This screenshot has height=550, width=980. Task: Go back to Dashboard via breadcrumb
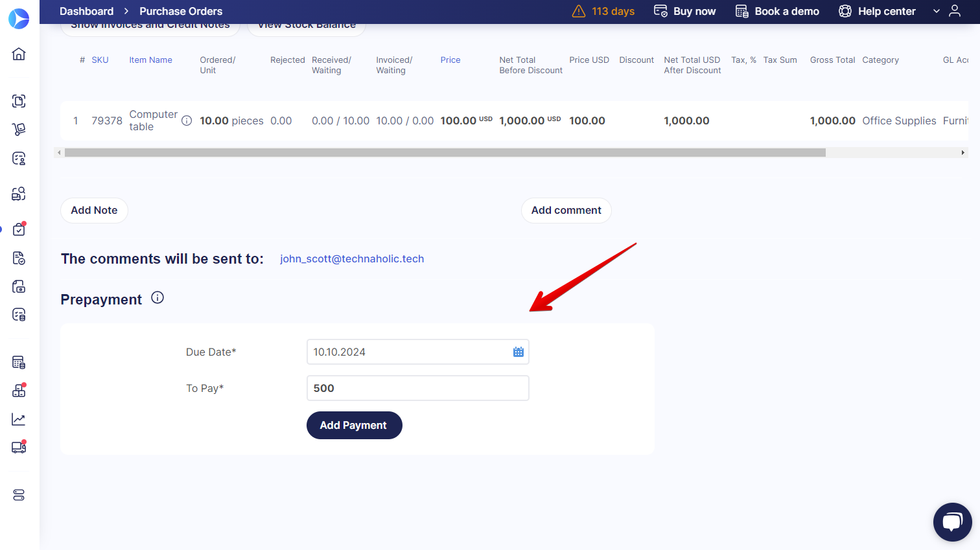tap(86, 11)
